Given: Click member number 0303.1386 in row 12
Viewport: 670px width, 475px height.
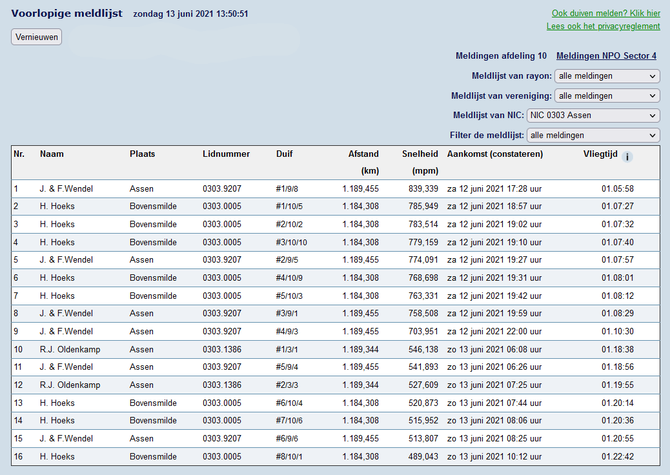Looking at the screenshot, I should (222, 385).
